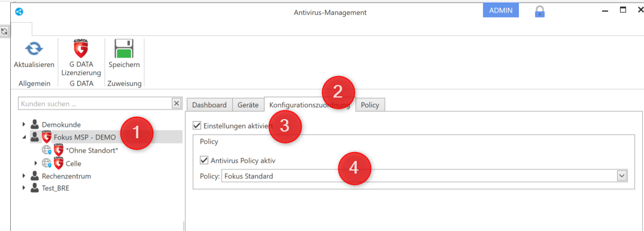The height and width of the screenshot is (231, 644).
Task: Click the G DATA shield next to Celle
Action: (x=58, y=163)
